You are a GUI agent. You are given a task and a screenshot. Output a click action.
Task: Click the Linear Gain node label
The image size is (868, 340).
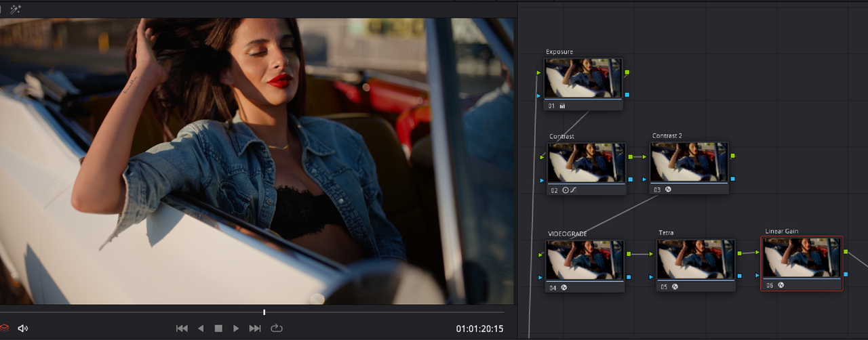click(782, 231)
